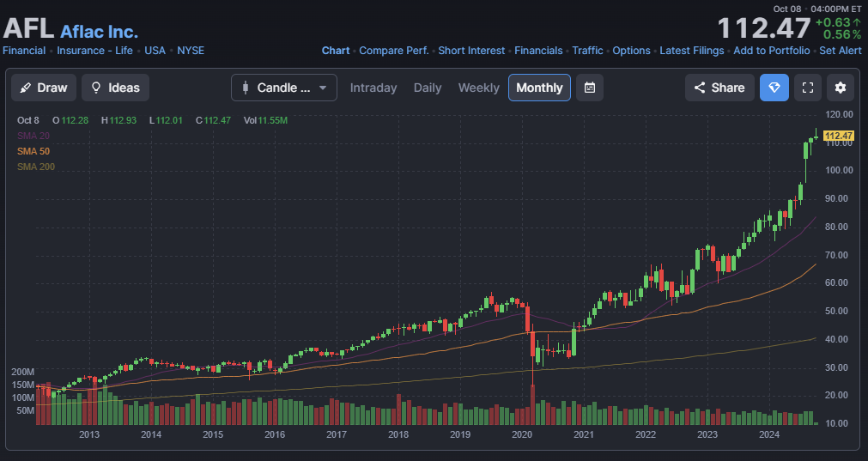The width and height of the screenshot is (868, 461).
Task: Click the O 112.28 open value
Action: point(70,120)
